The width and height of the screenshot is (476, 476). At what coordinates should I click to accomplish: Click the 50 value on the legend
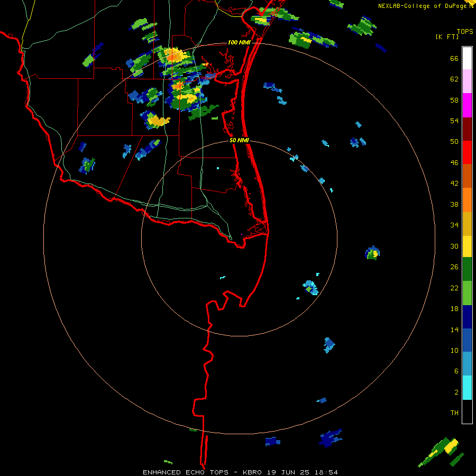point(454,142)
